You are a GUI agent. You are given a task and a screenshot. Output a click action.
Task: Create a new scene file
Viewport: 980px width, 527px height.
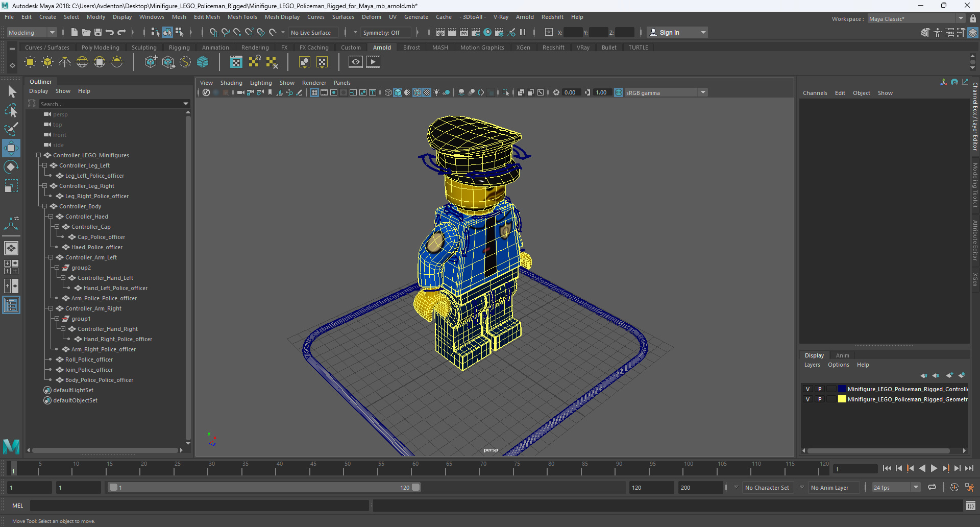pos(75,32)
